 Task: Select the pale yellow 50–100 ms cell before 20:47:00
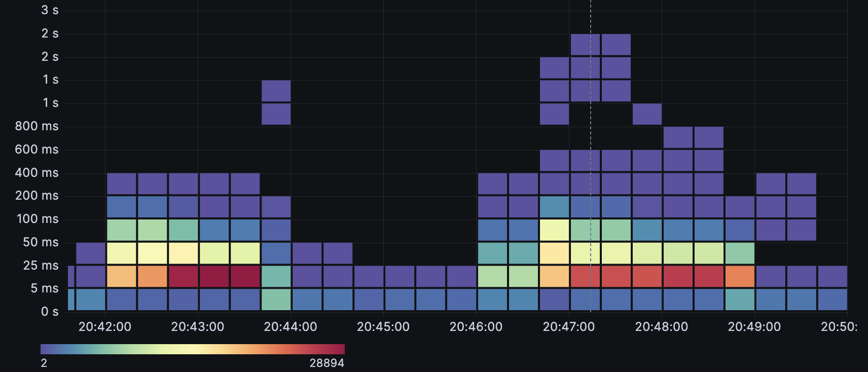pyautogui.click(x=554, y=230)
